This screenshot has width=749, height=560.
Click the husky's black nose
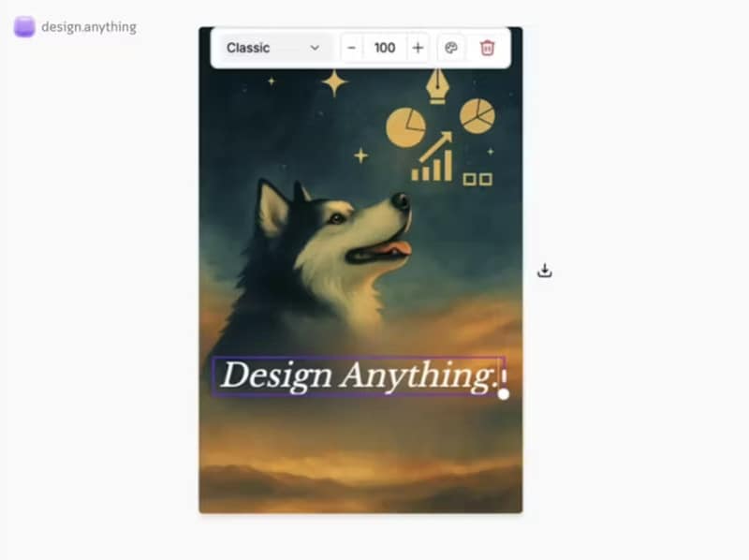tap(400, 199)
